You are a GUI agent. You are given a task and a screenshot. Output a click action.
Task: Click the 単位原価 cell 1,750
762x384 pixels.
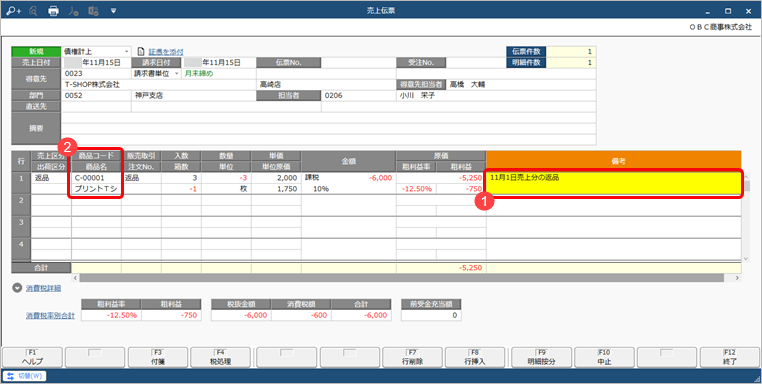click(276, 189)
